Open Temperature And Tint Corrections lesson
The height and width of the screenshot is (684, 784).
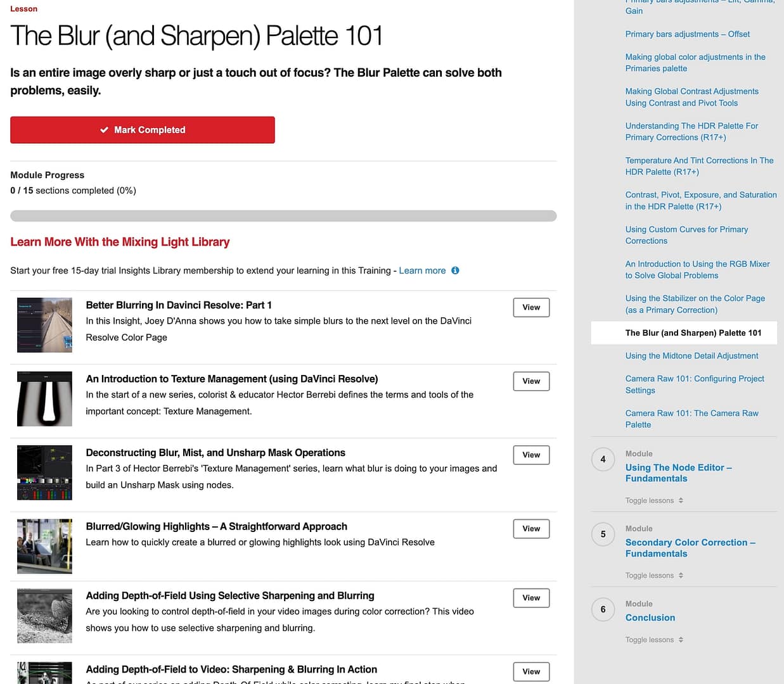click(x=699, y=166)
